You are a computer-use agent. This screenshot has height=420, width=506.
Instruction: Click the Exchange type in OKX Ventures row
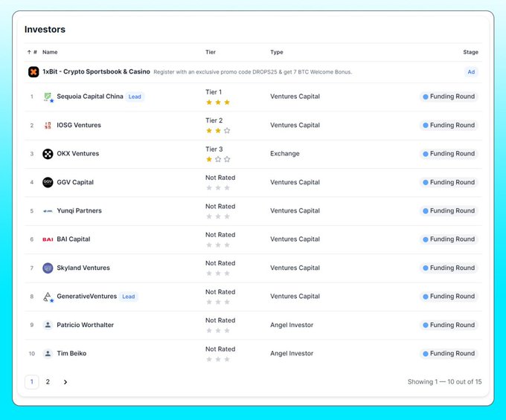(x=284, y=154)
